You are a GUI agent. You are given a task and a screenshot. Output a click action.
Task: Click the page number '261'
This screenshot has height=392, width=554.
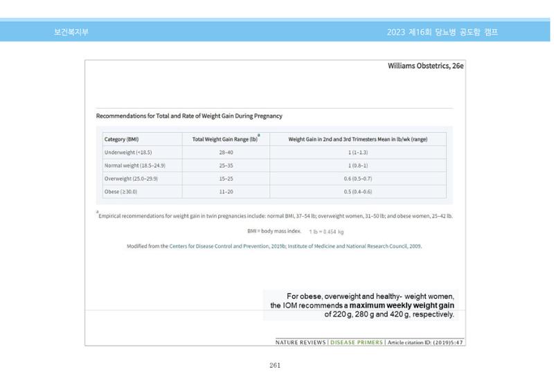click(275, 365)
